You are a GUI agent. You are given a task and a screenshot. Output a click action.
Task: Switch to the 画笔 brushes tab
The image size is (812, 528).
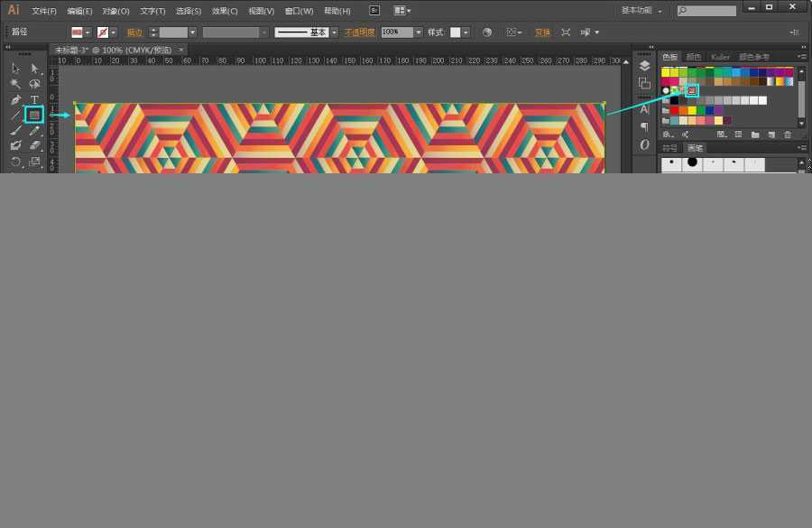coord(695,148)
